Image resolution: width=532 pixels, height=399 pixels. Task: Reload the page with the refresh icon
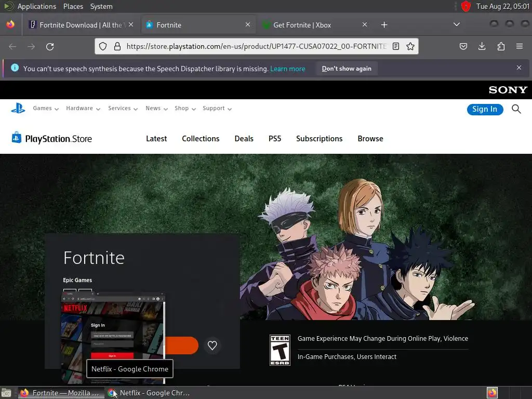click(x=50, y=46)
